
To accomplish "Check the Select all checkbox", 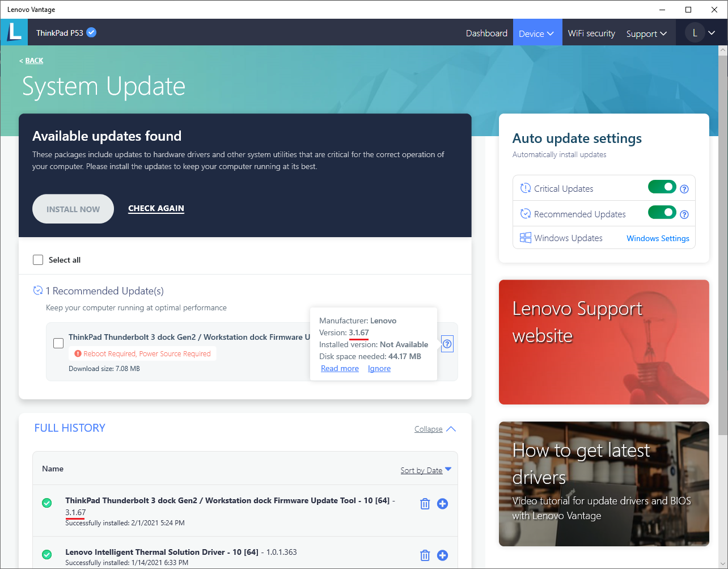I will point(38,260).
